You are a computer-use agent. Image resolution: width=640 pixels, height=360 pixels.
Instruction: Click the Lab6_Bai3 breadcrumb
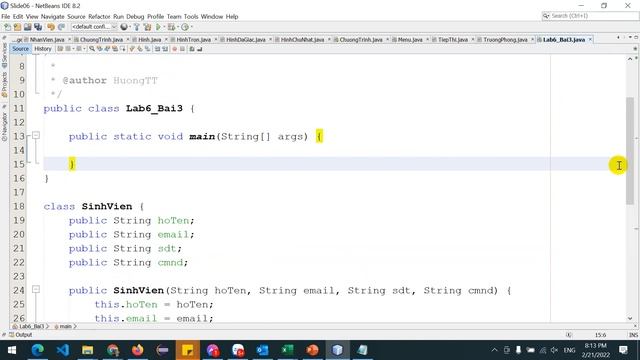(x=31, y=327)
